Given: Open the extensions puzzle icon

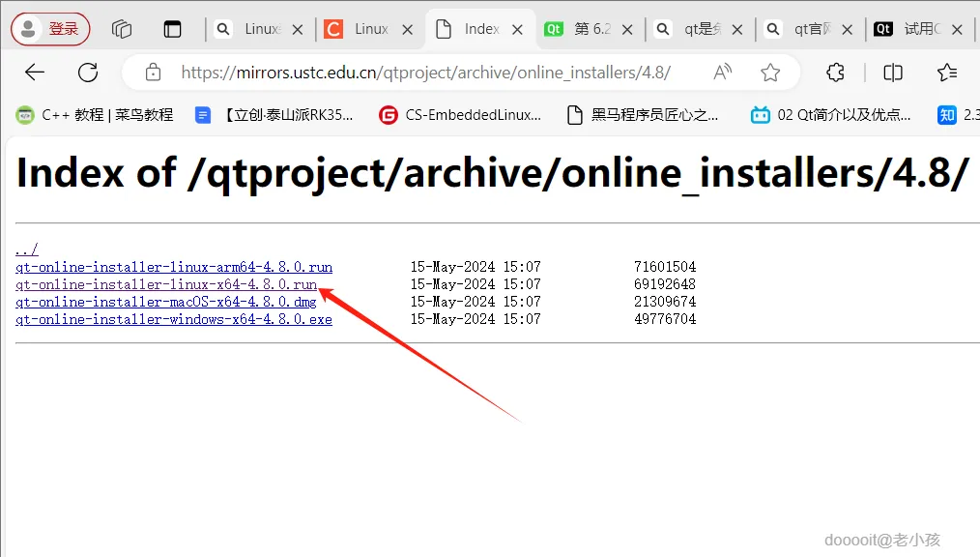Looking at the screenshot, I should click(836, 73).
